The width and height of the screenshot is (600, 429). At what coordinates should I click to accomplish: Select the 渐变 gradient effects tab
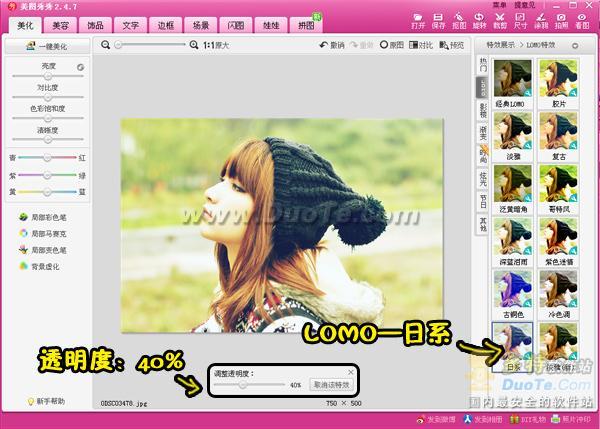(483, 132)
